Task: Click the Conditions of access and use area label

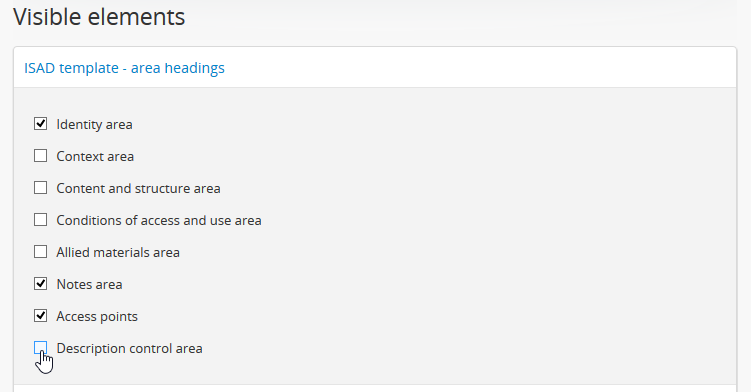Action: [x=159, y=220]
